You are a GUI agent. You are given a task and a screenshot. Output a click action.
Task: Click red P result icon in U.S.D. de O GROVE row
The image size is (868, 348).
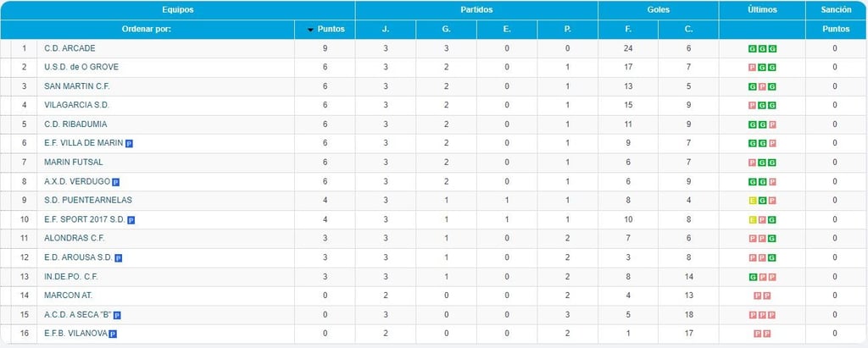[753, 68]
